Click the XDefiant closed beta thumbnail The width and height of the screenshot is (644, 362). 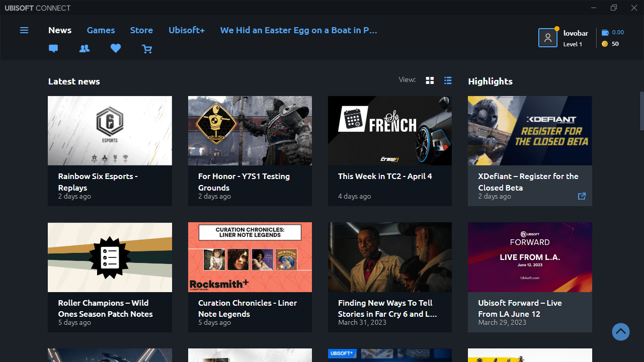pyautogui.click(x=530, y=131)
